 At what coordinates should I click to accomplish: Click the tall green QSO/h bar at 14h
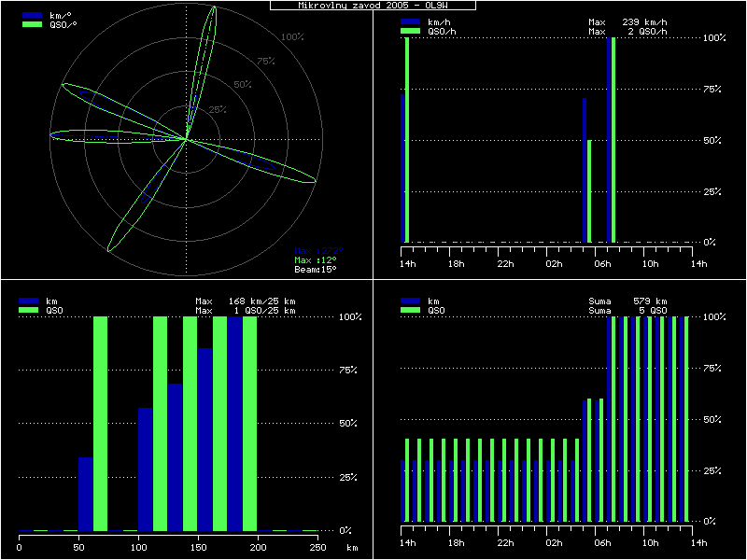click(x=407, y=140)
